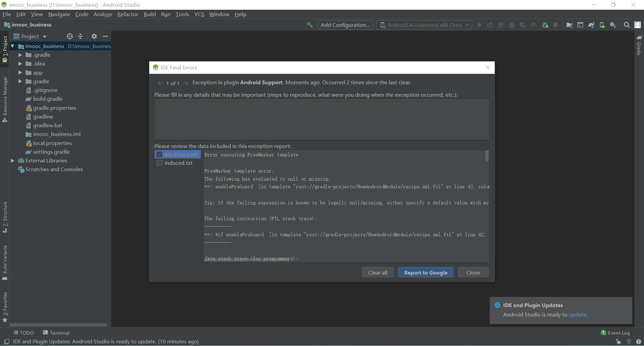
Task: Open the Tools menu
Action: click(182, 14)
